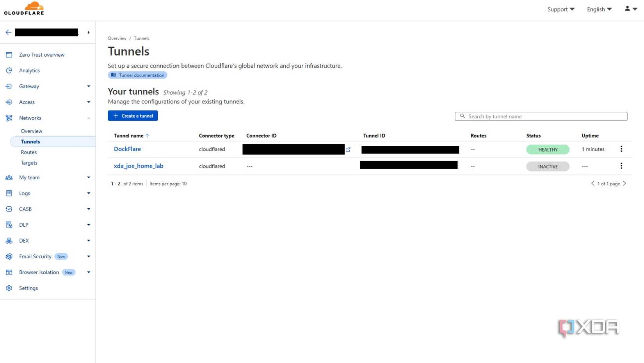Viewport: 644px width, 363px height.
Task: Collapse the Networks section chevron
Action: click(89, 118)
